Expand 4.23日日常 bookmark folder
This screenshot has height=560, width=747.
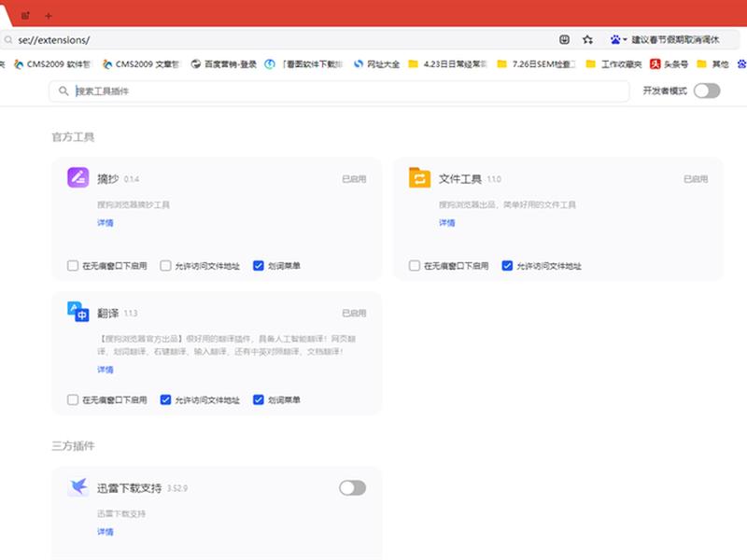[x=448, y=63]
